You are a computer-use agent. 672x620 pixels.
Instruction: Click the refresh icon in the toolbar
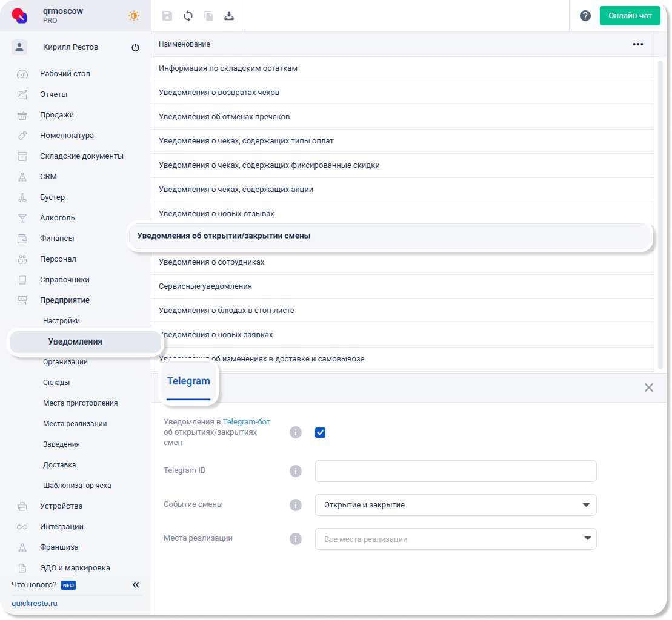(x=188, y=16)
